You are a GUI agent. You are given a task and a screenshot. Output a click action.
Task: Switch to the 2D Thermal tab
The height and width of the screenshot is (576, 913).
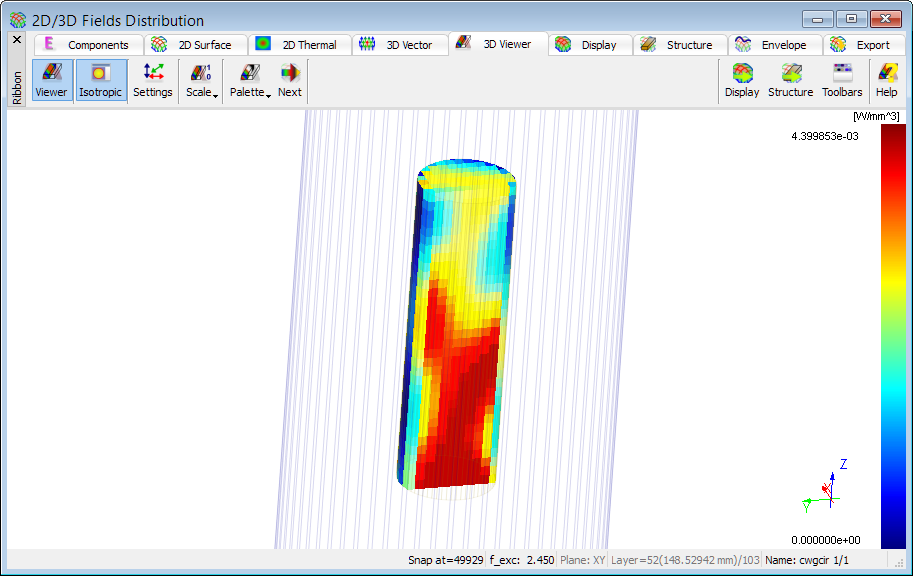300,45
